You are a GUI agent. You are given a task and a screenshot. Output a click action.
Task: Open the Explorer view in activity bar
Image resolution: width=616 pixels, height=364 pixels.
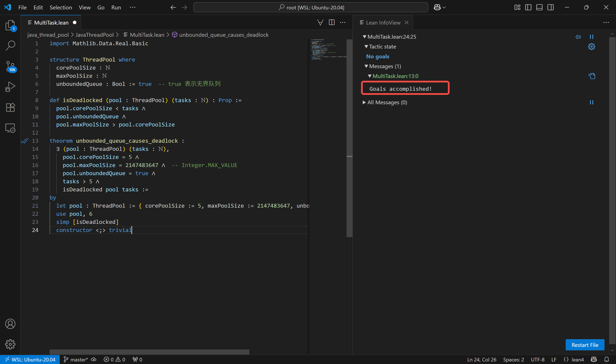(x=10, y=25)
